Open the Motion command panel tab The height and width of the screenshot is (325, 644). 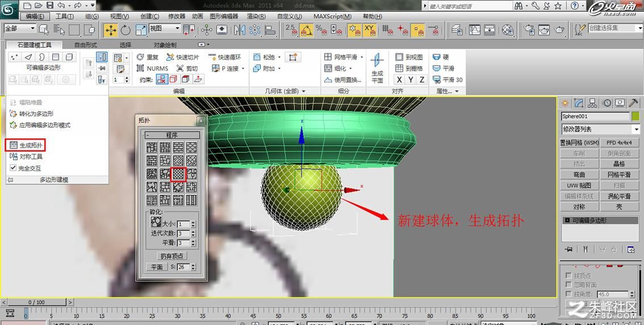[606, 103]
